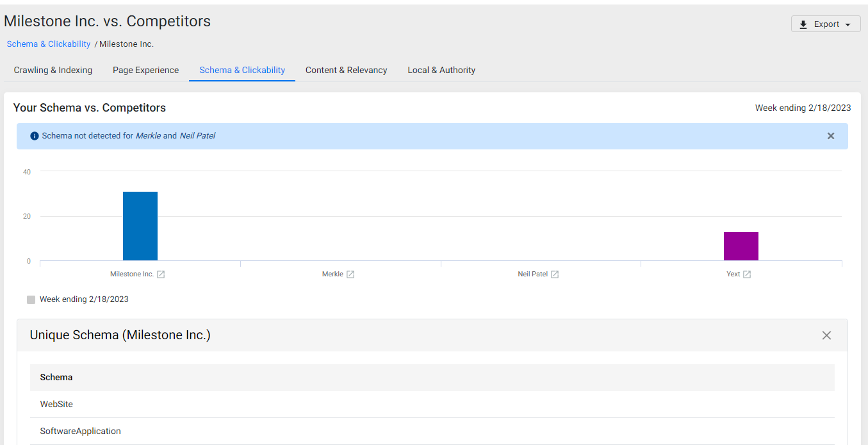
Task: Switch to Page Experience tab
Action: [146, 70]
